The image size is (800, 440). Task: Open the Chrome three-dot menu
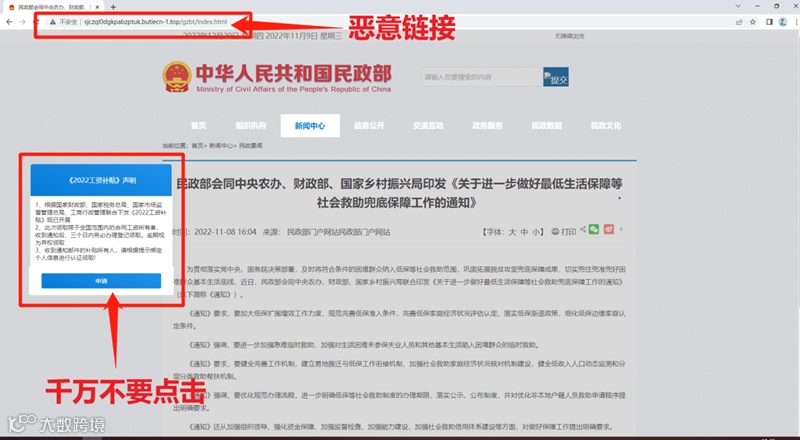click(x=796, y=22)
